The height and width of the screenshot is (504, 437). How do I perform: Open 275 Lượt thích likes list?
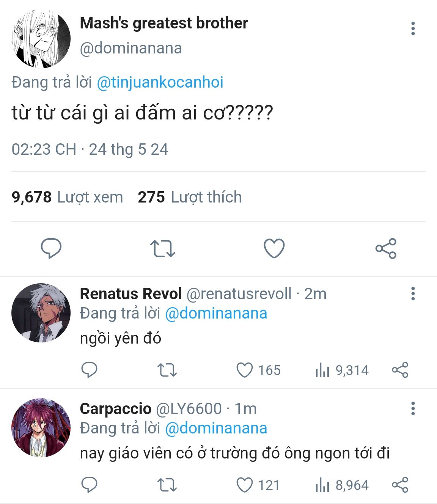click(x=190, y=197)
